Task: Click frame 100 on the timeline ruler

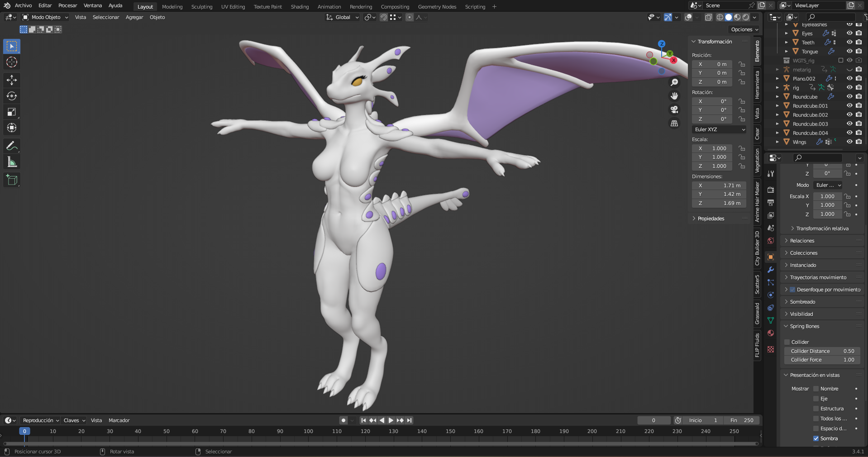Action: point(308,431)
